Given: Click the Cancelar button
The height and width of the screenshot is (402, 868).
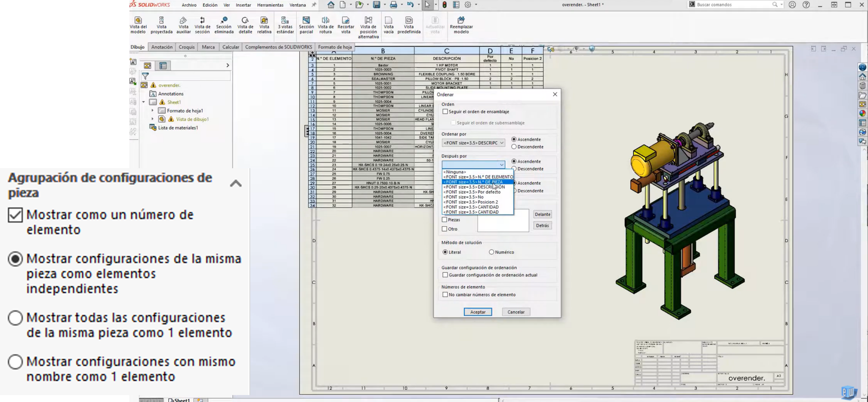Looking at the screenshot, I should (516, 312).
